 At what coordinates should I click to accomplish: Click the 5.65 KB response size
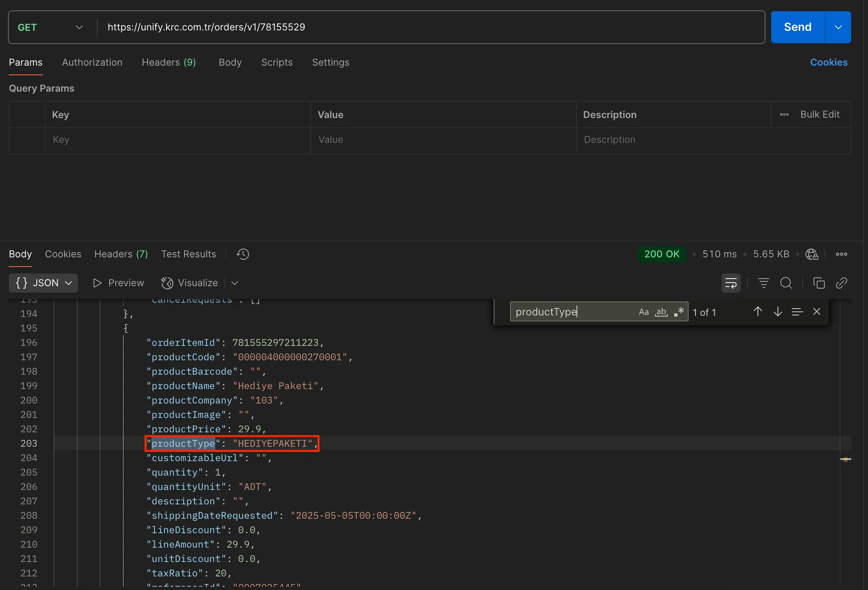771,254
